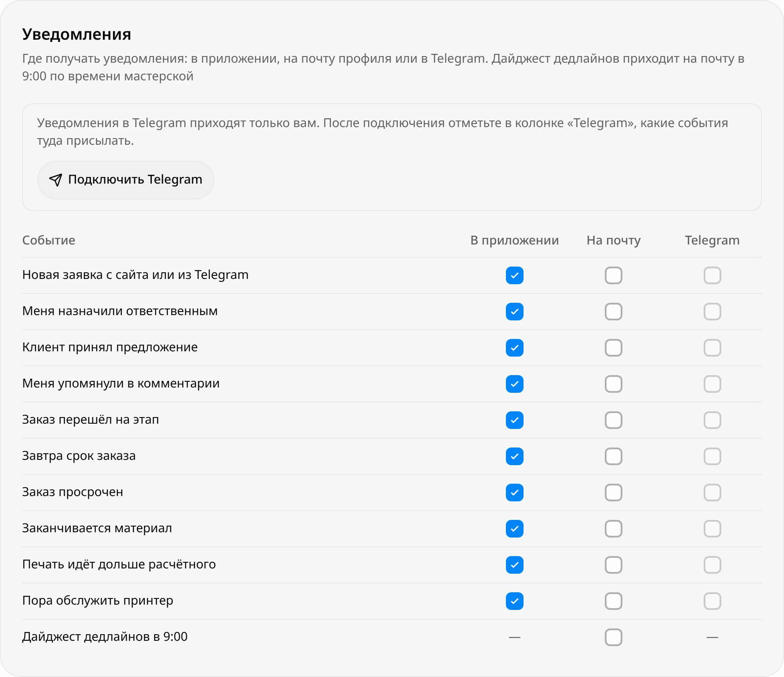Click the Telegram column header

[x=712, y=240]
